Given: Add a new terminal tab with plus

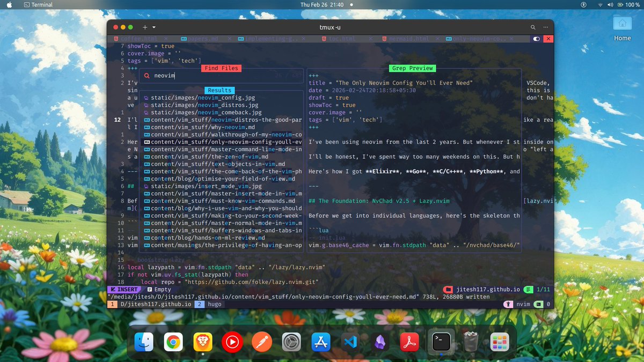Looking at the screenshot, I should coord(144,27).
